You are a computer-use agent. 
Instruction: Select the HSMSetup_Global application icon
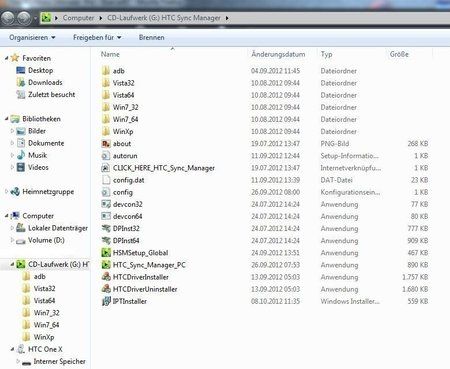106,253
